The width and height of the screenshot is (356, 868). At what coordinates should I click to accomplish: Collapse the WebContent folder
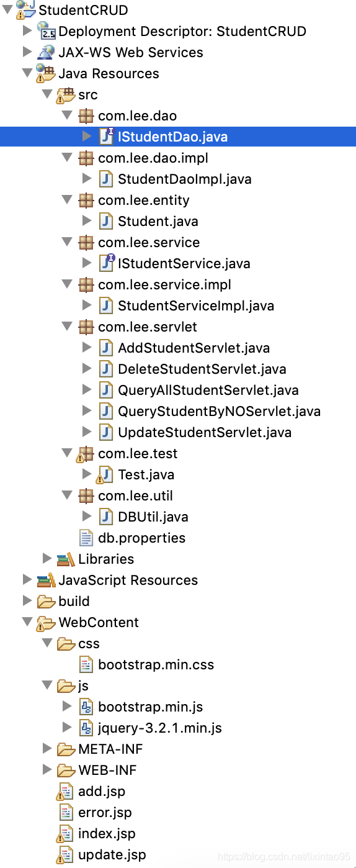27,622
